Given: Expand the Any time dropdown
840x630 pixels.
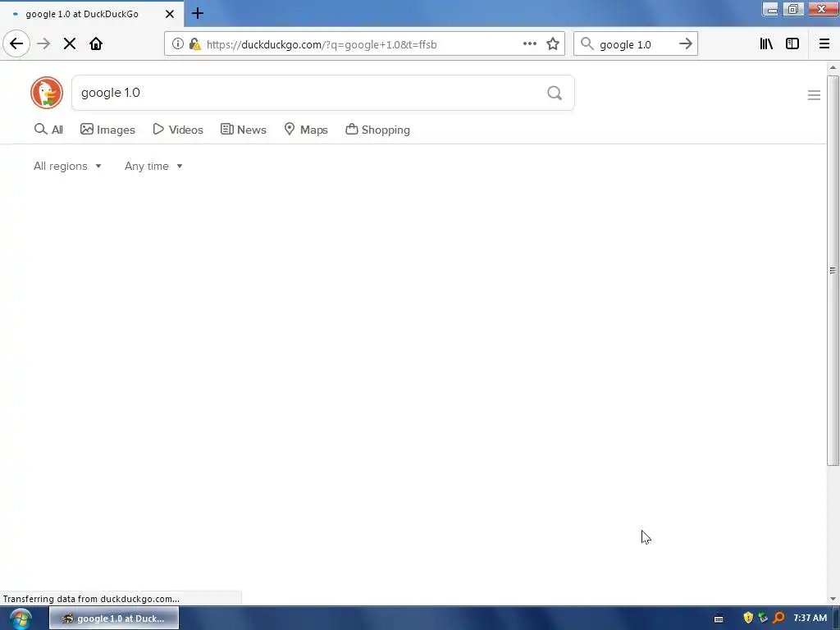Looking at the screenshot, I should 153,166.
